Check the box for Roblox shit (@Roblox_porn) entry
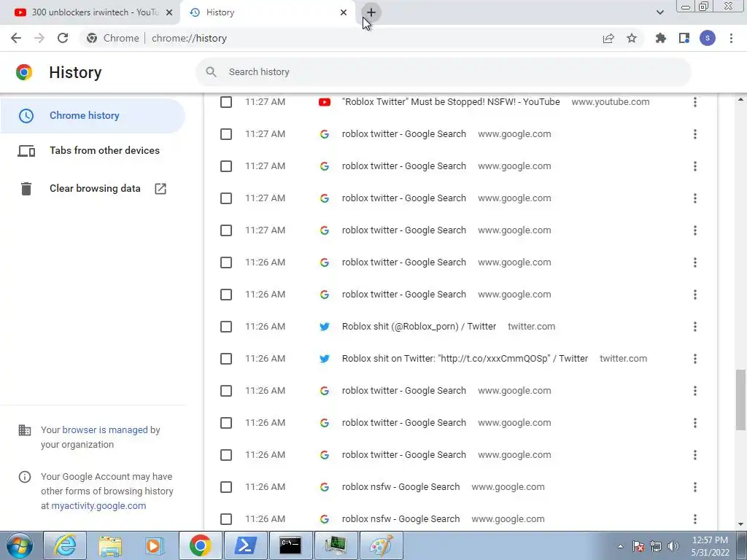This screenshot has height=560, width=747. (226, 327)
